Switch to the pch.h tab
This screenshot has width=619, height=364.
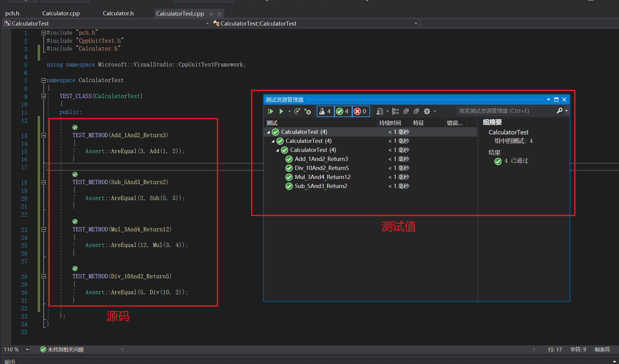[x=12, y=13]
